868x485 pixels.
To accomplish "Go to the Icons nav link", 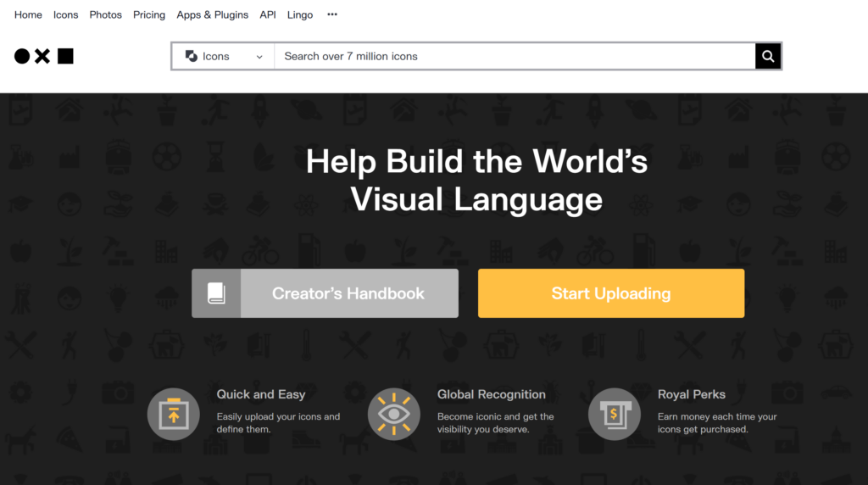I will coord(65,15).
